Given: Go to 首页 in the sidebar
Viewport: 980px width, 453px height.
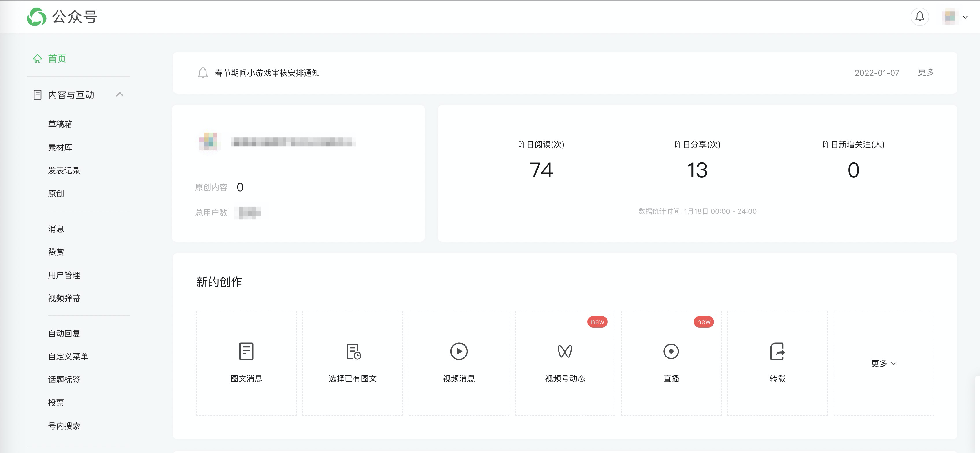Looking at the screenshot, I should (x=57, y=59).
